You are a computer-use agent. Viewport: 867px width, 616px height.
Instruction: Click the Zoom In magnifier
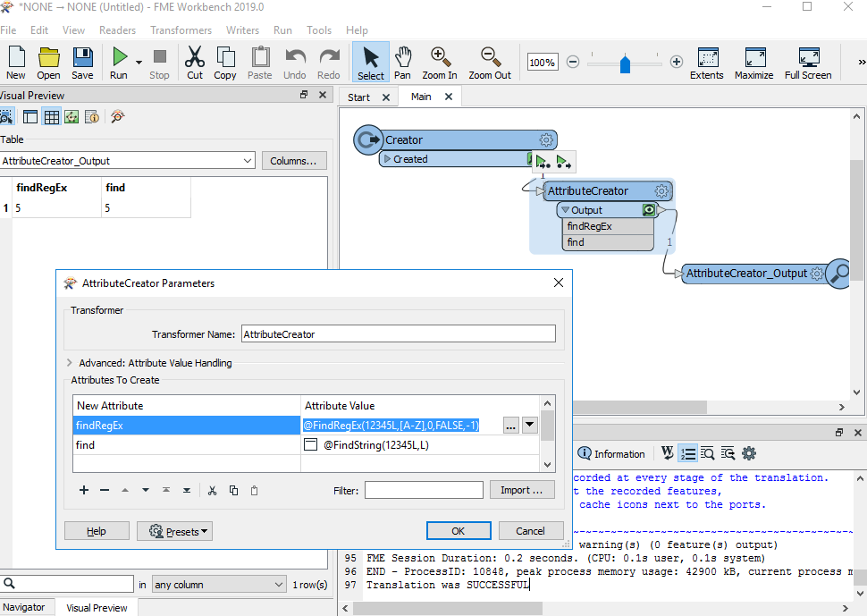(440, 63)
